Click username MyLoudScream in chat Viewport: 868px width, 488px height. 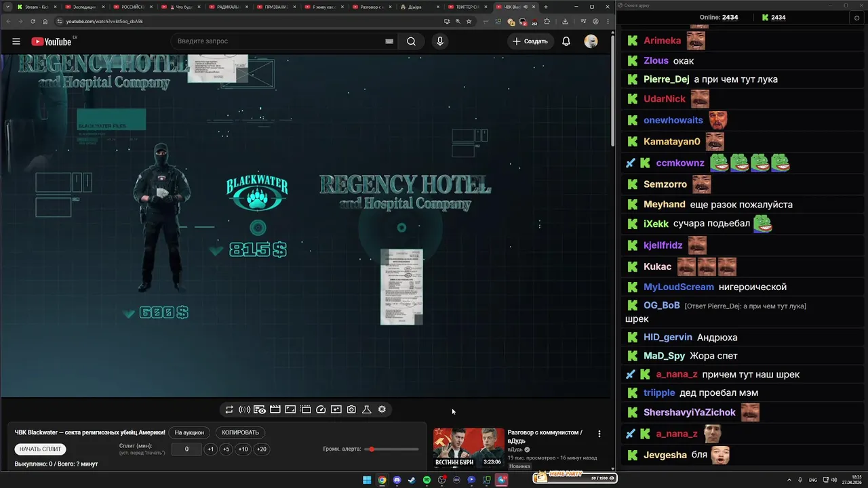point(679,287)
